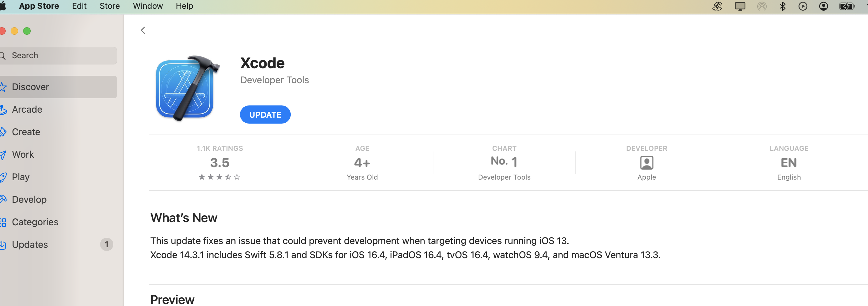This screenshot has width=868, height=306.
Task: Open the display mirroring menu bar icon
Action: pyautogui.click(x=740, y=6)
